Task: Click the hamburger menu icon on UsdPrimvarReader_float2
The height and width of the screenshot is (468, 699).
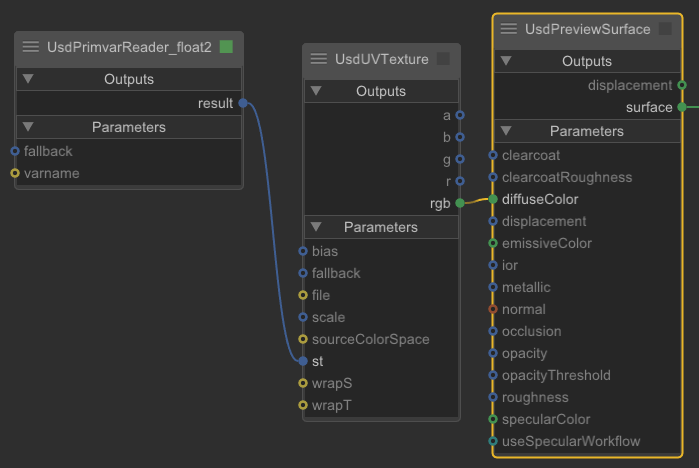Action: [31, 47]
